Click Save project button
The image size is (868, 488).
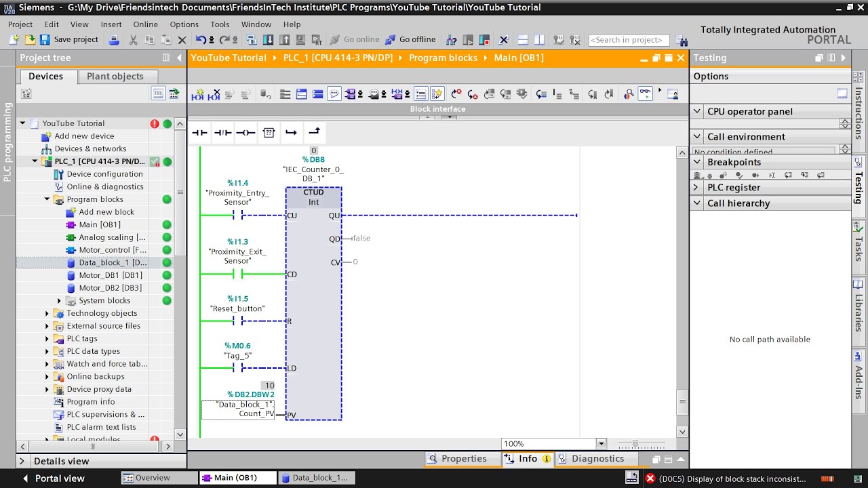point(69,40)
